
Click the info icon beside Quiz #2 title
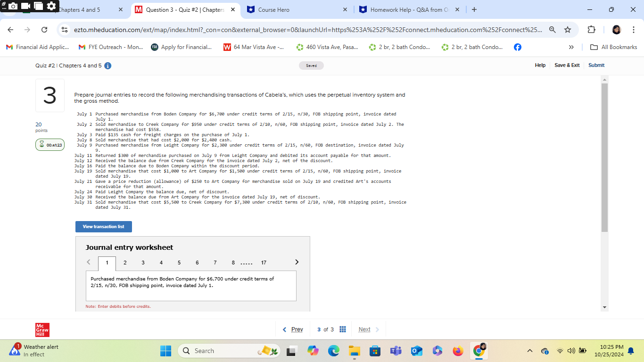click(x=107, y=66)
